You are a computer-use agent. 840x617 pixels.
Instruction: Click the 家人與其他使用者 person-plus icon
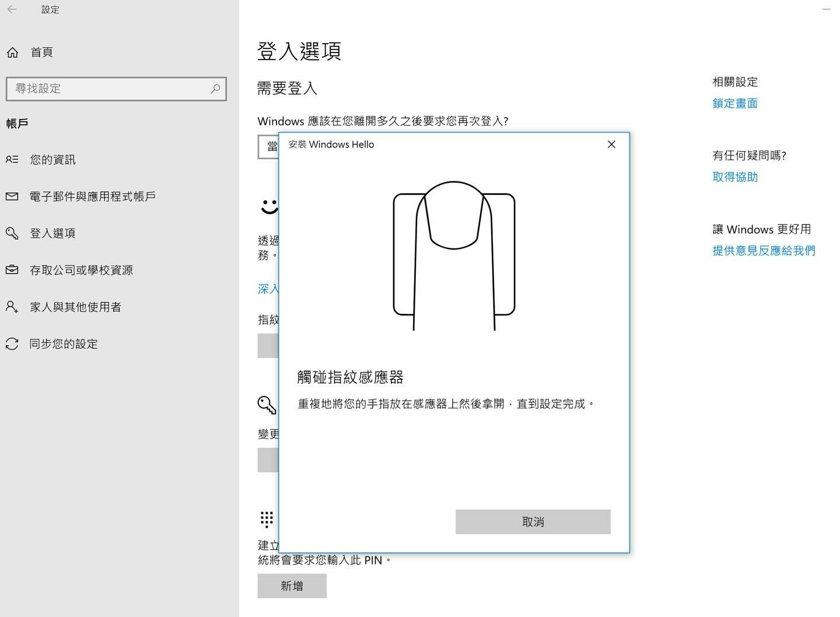pyautogui.click(x=12, y=307)
